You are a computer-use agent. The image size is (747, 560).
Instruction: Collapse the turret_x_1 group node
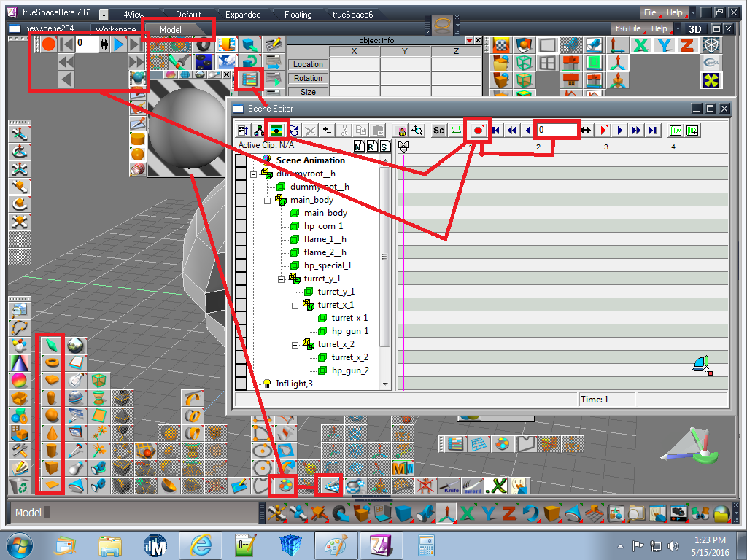[x=295, y=306]
